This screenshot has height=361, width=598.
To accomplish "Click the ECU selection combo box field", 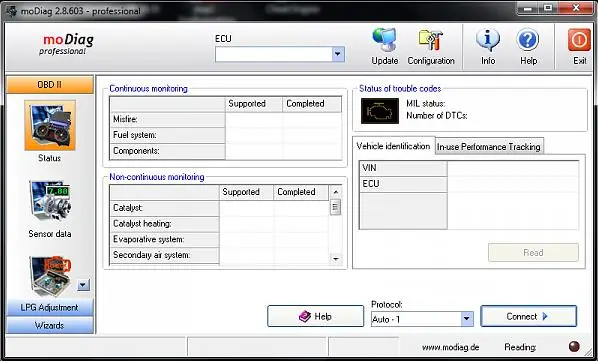I will [280, 55].
